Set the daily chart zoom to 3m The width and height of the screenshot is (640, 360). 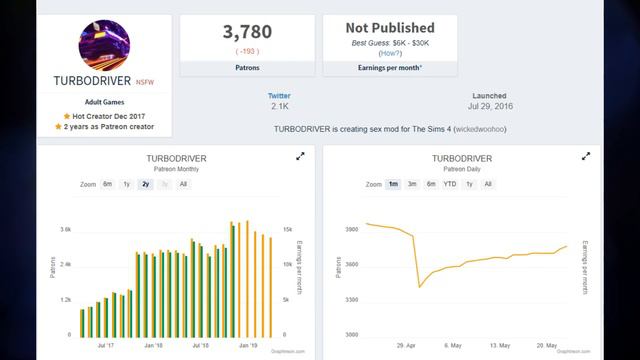pos(412,184)
